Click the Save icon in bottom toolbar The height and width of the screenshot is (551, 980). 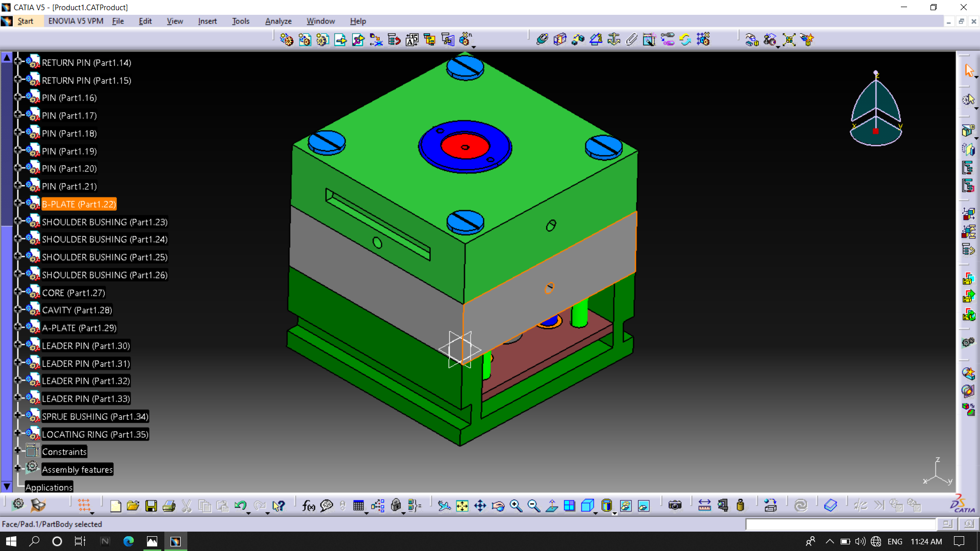[x=151, y=506]
